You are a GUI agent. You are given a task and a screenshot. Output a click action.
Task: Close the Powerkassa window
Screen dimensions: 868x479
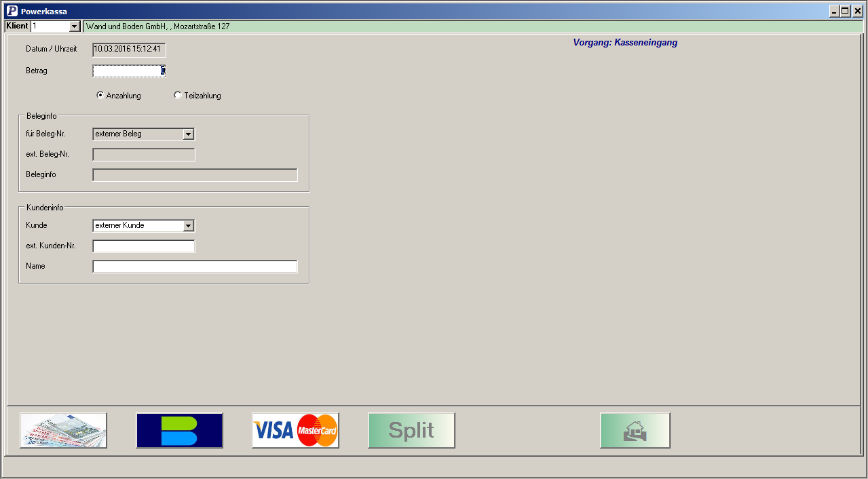(857, 11)
